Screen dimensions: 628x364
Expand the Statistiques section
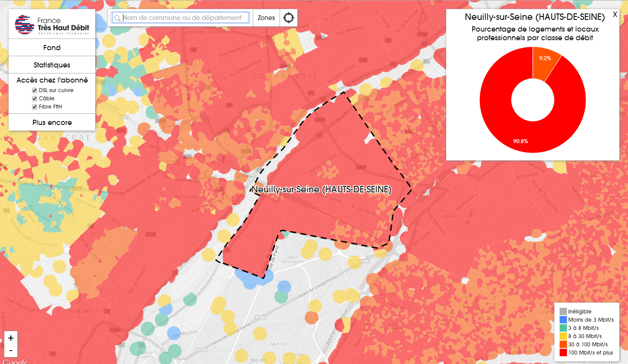(x=52, y=65)
